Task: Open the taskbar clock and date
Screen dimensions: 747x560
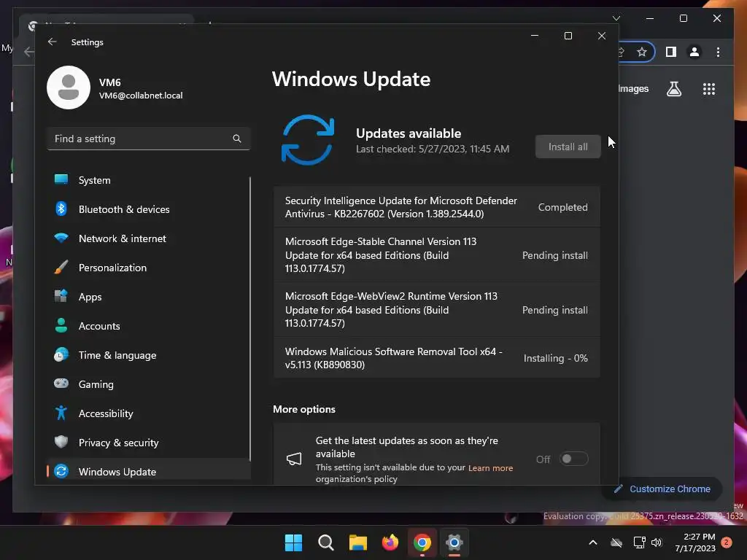Action: point(695,542)
